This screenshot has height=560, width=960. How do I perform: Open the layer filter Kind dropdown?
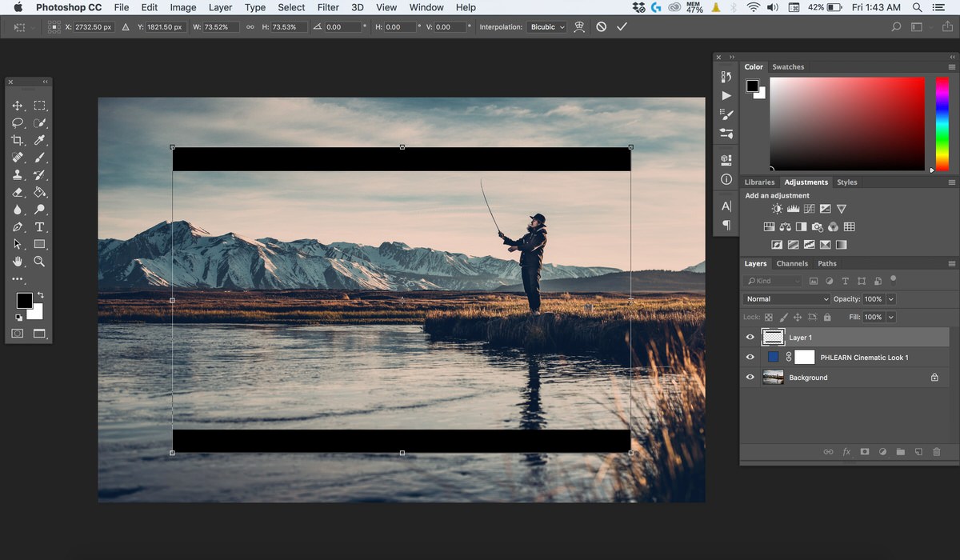(773, 281)
